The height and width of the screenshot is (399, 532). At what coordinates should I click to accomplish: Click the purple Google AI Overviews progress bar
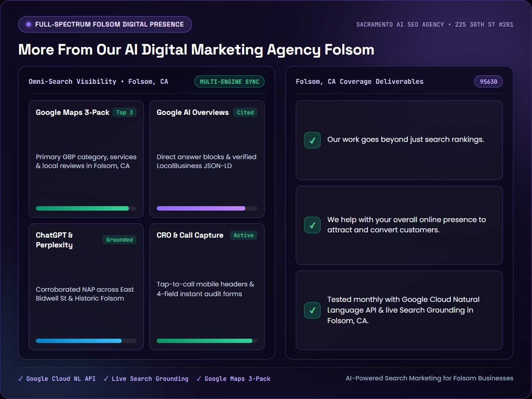click(x=207, y=208)
